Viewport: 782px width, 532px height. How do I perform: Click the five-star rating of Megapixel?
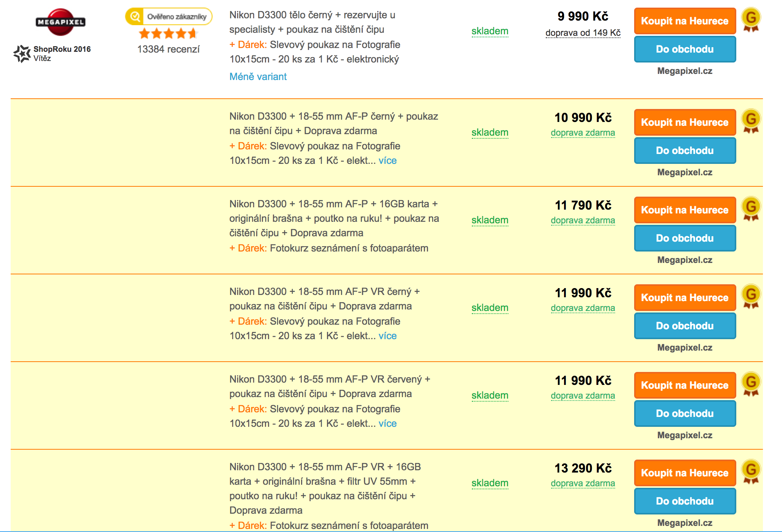pos(168,34)
